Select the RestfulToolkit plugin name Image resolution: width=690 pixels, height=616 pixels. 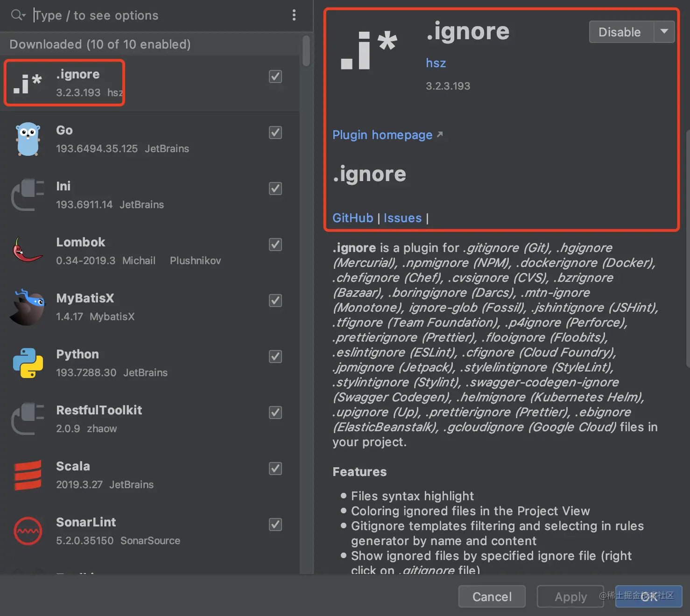coord(99,410)
